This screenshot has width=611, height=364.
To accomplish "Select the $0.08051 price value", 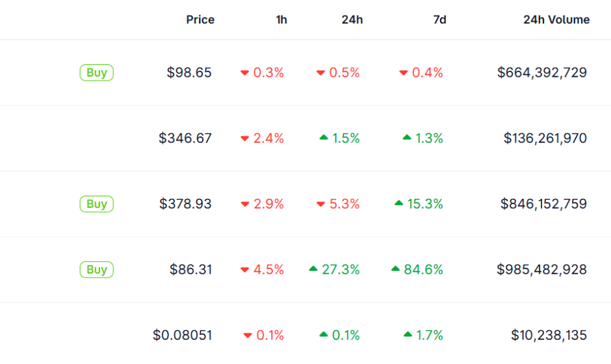I will [x=182, y=335].
